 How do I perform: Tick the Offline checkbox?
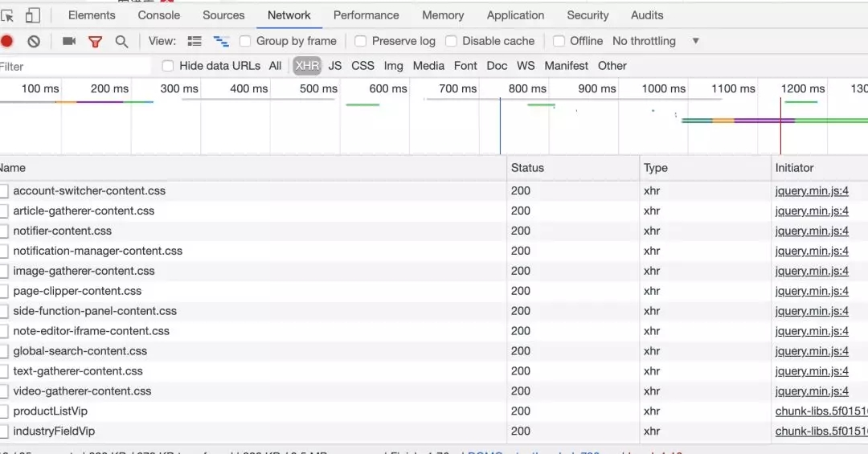[559, 41]
